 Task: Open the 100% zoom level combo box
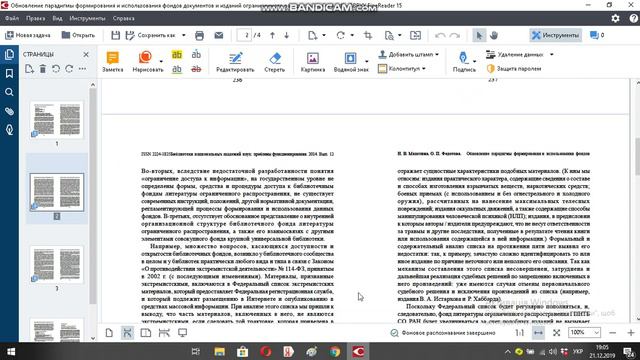pyautogui.click(x=584, y=333)
